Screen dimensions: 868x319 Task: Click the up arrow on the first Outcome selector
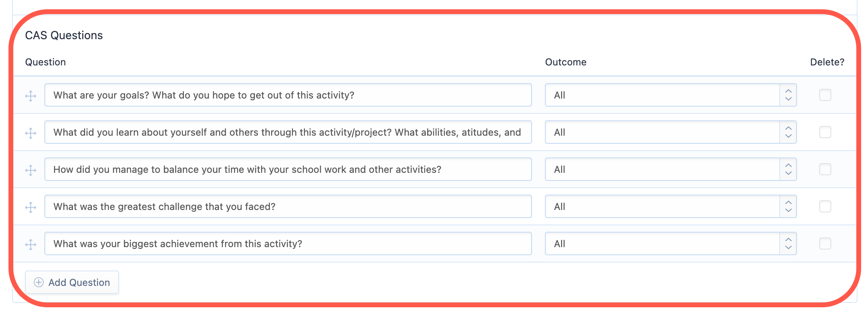click(x=788, y=91)
